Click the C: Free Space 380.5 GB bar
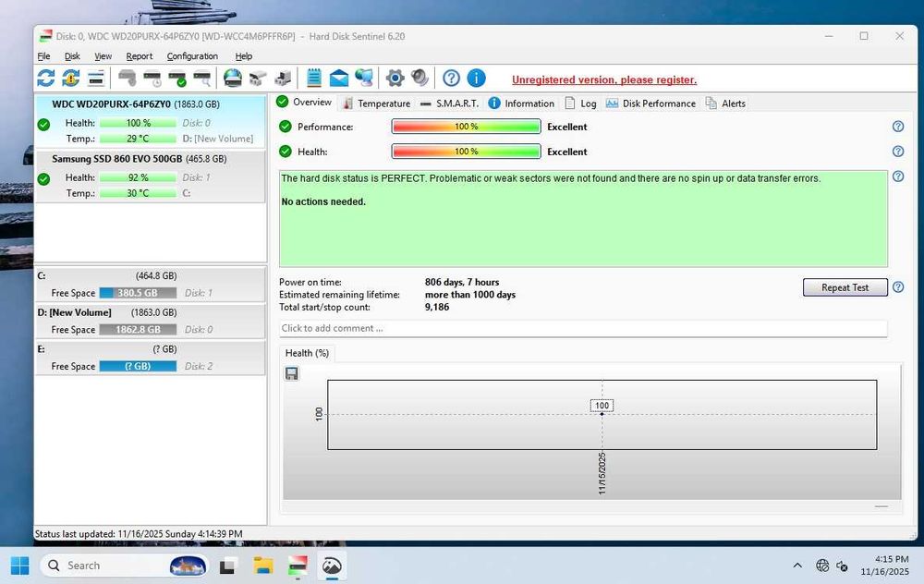Viewport: 924px width, 584px height. [x=138, y=293]
